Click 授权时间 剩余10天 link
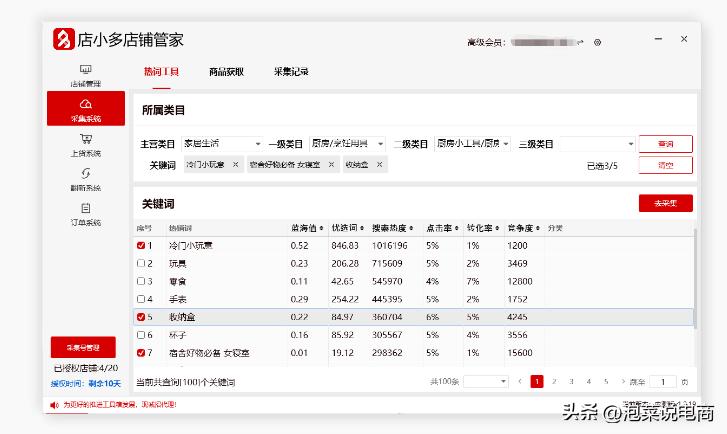This screenshot has height=434, width=727. pos(86,383)
